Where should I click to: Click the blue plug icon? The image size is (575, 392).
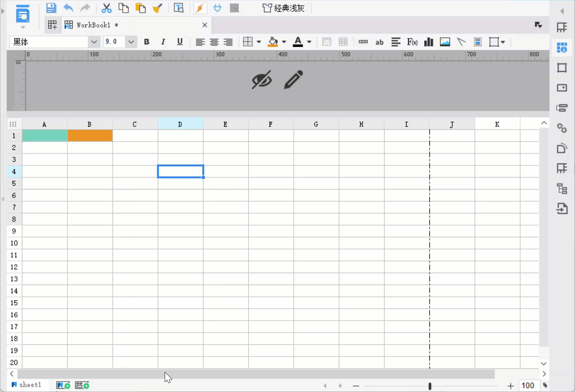(x=217, y=8)
